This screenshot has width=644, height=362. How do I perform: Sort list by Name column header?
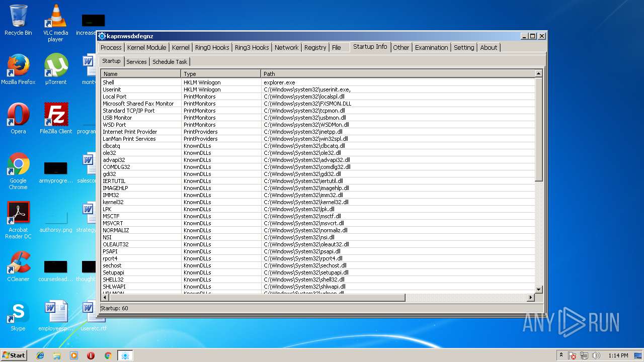[x=140, y=74]
